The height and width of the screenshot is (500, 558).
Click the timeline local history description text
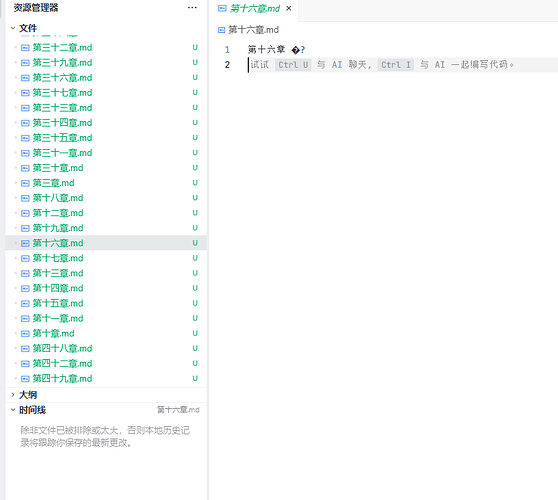pyautogui.click(x=105, y=437)
